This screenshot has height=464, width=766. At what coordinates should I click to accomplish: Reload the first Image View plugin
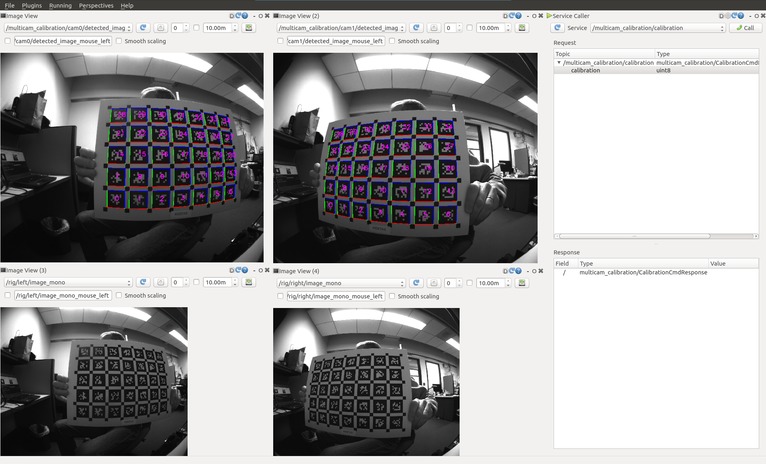coord(239,16)
